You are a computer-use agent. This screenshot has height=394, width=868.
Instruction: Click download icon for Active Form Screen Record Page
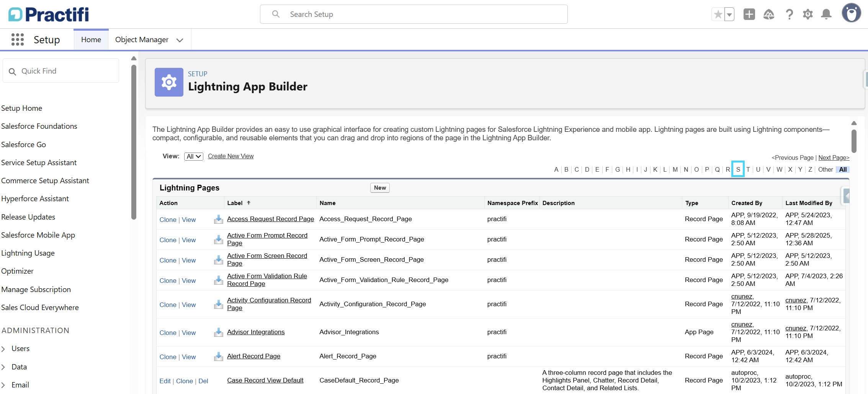[218, 260]
